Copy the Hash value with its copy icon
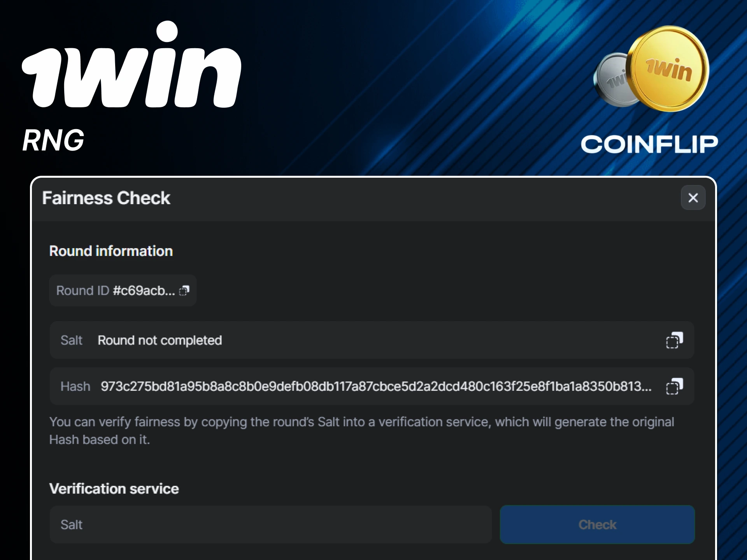This screenshot has width=747, height=560. [675, 386]
